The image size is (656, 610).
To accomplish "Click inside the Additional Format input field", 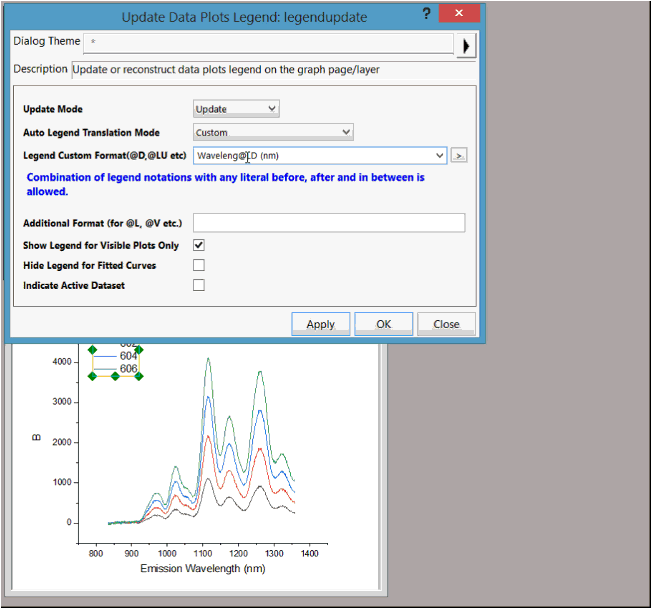I will pos(328,222).
